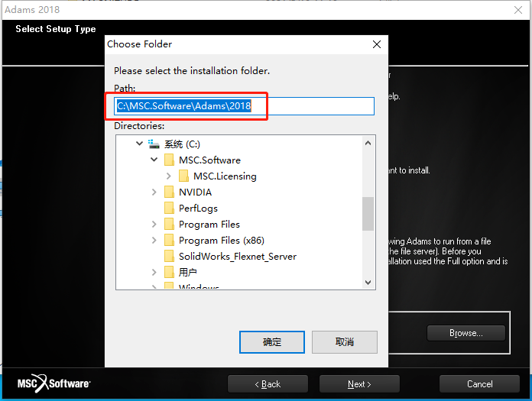The image size is (532, 401).
Task: Click the Program Files folder icon
Action: (x=169, y=224)
